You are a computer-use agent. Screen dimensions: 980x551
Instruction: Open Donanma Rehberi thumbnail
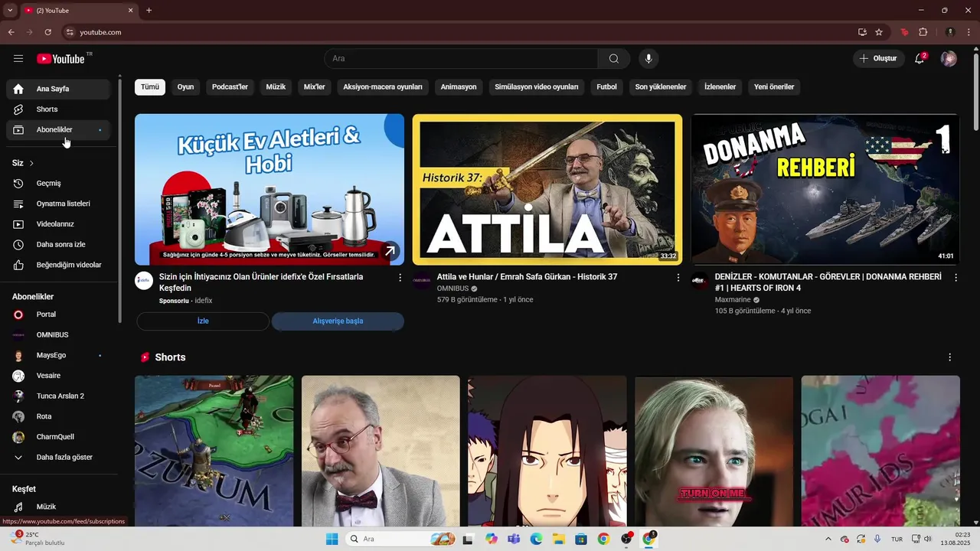(x=825, y=190)
